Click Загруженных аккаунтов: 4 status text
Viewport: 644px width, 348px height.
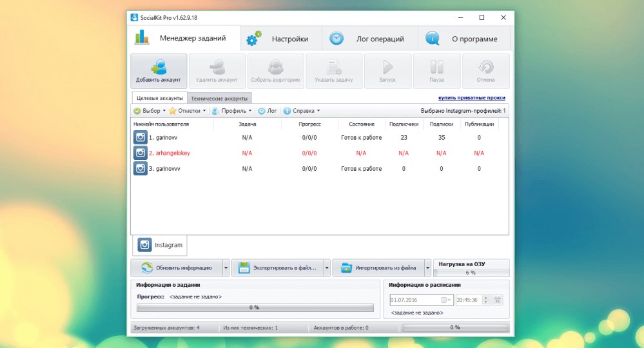point(166,328)
